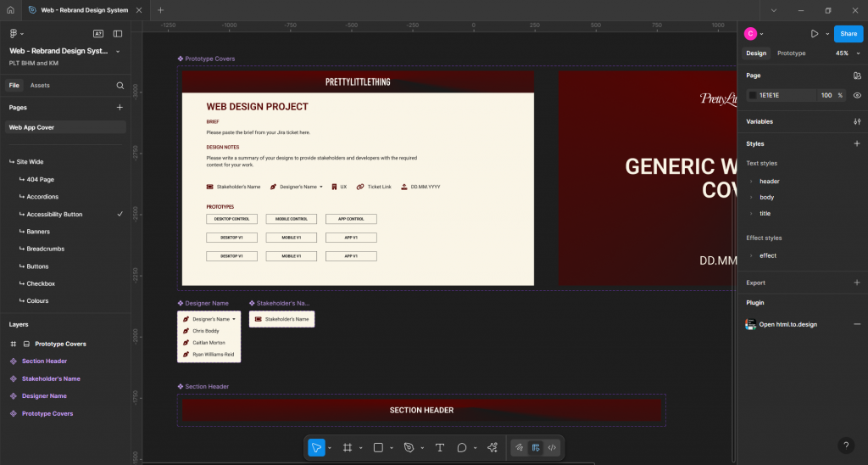Viewport: 868px width, 465px height.
Task: Click the Present play icon
Action: (x=814, y=34)
